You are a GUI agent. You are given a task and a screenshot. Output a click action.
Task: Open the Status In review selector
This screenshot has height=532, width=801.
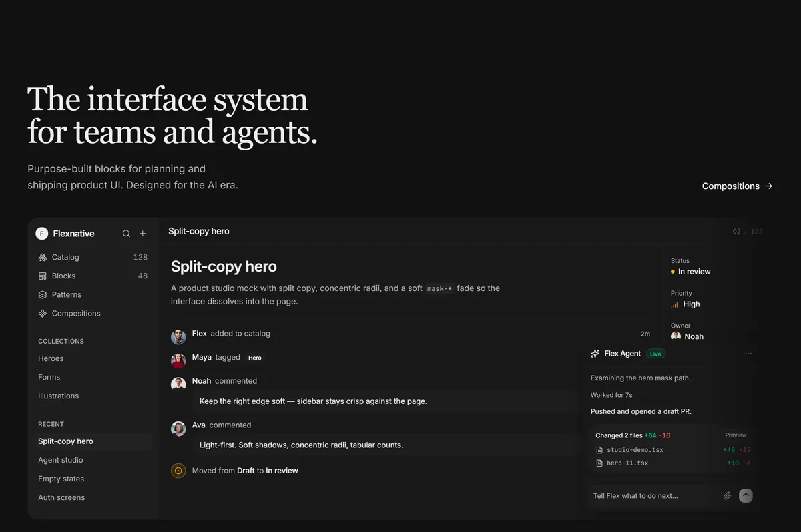690,272
